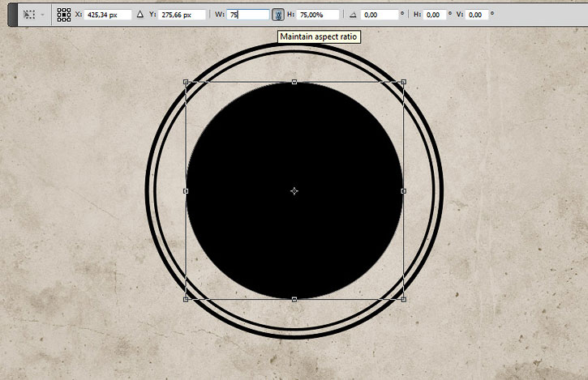Click the bottom-left transform corner handle

pos(186,300)
